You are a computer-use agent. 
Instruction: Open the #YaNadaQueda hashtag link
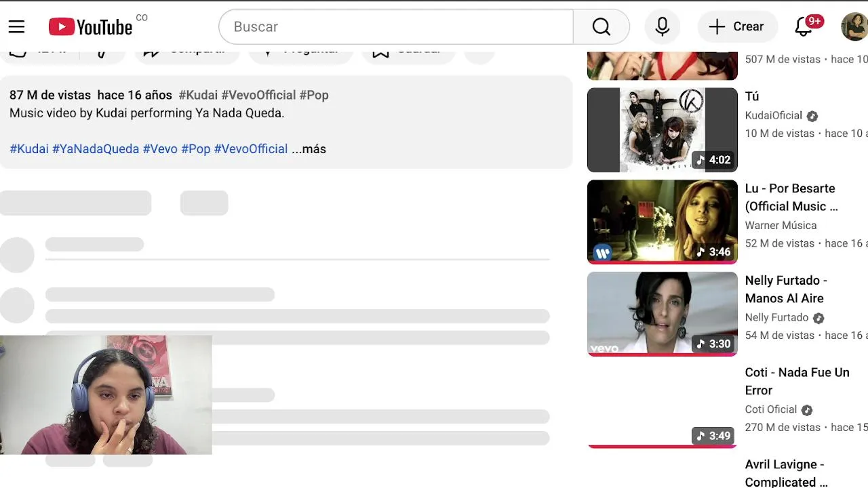tap(96, 149)
